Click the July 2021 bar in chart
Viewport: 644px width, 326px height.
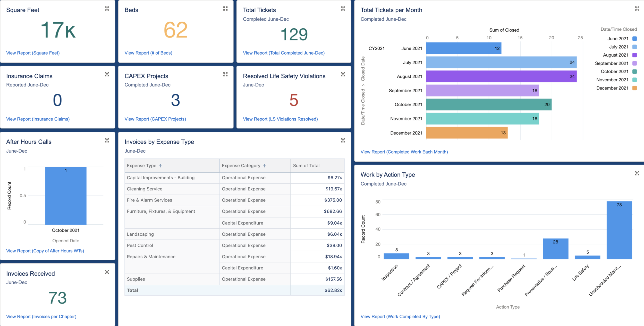point(501,63)
